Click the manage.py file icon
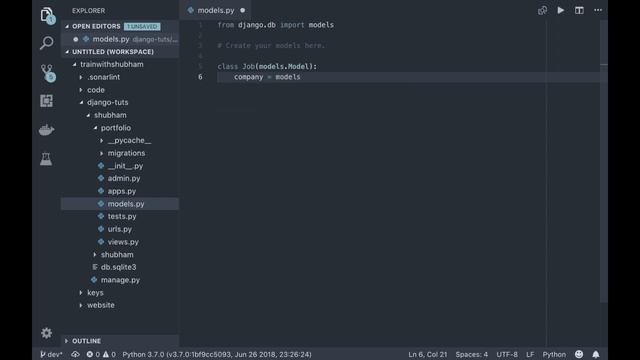The image size is (640, 360). 94,280
